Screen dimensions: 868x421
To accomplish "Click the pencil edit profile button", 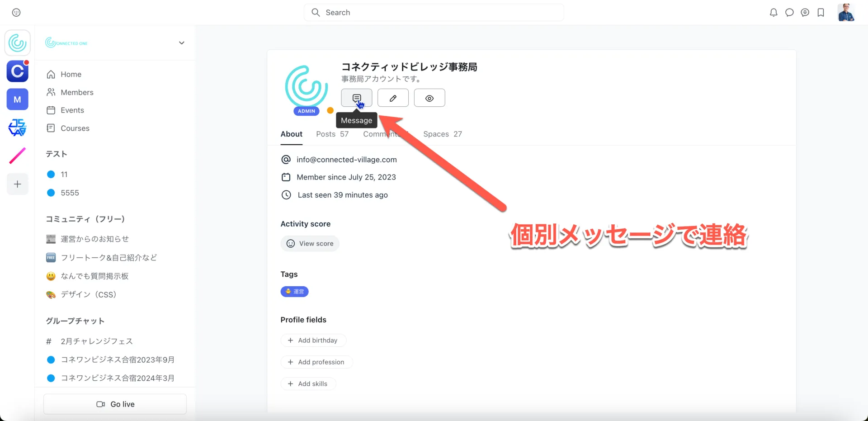I will pos(393,98).
